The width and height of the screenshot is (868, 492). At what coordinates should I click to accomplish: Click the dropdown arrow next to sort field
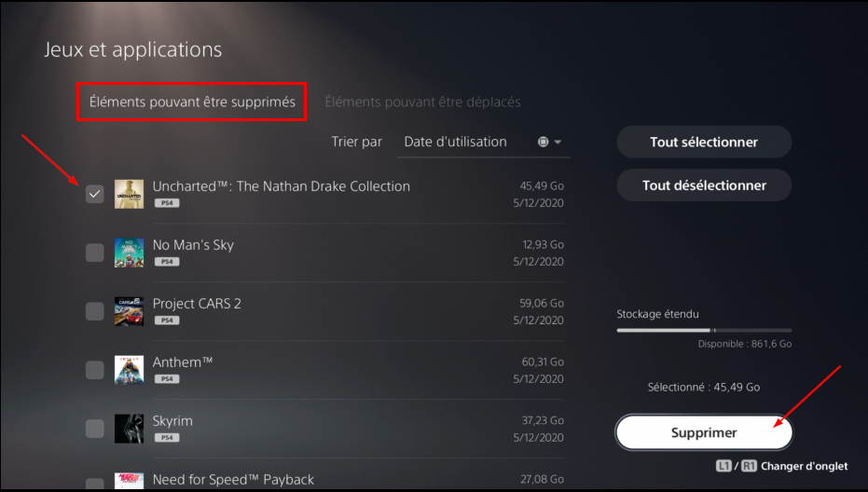click(558, 143)
